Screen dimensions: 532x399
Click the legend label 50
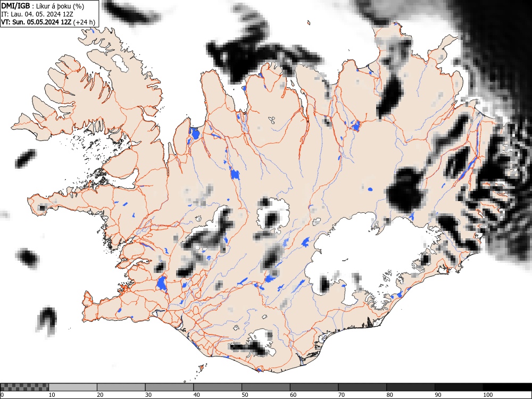245,395
